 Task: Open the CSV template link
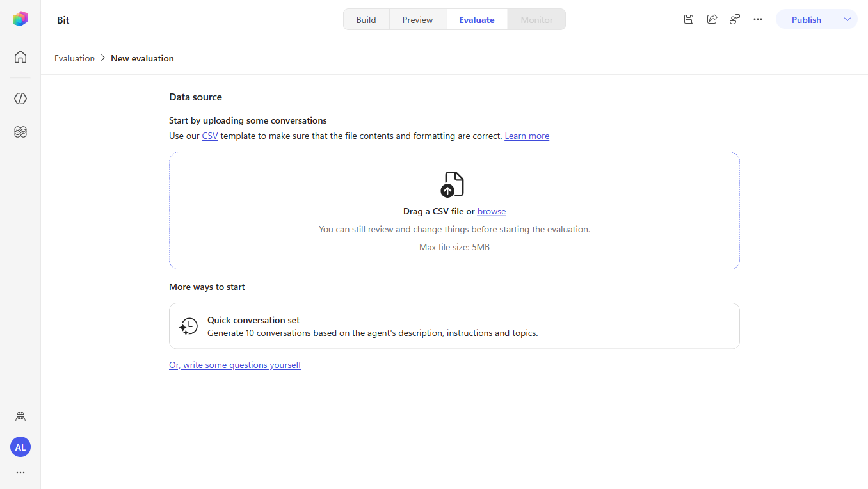pos(210,136)
